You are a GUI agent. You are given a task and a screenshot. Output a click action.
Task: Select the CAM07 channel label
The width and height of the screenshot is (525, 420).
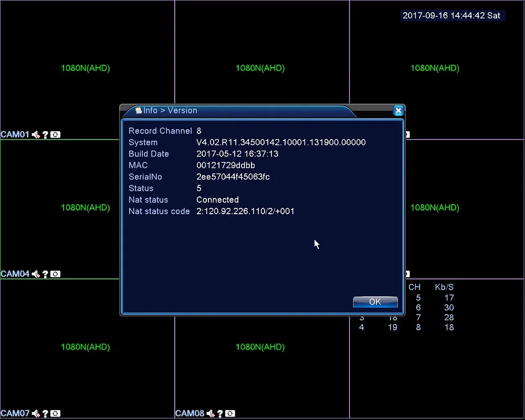tap(15, 413)
